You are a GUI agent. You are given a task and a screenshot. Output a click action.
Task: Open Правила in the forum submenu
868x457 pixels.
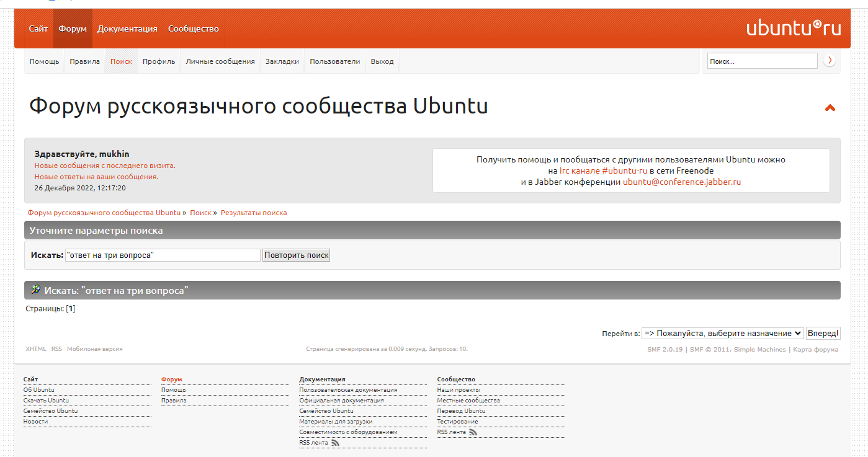(x=85, y=61)
